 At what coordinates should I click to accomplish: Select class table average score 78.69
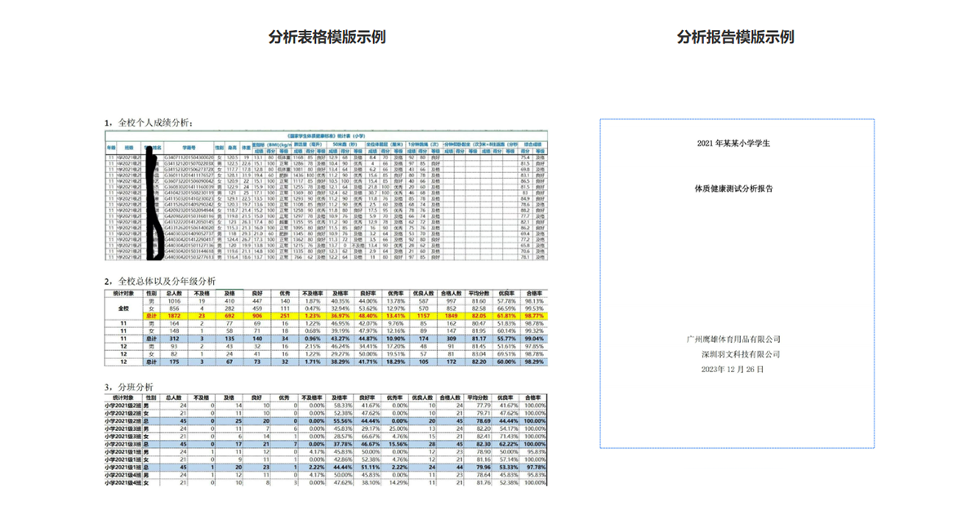point(483,421)
